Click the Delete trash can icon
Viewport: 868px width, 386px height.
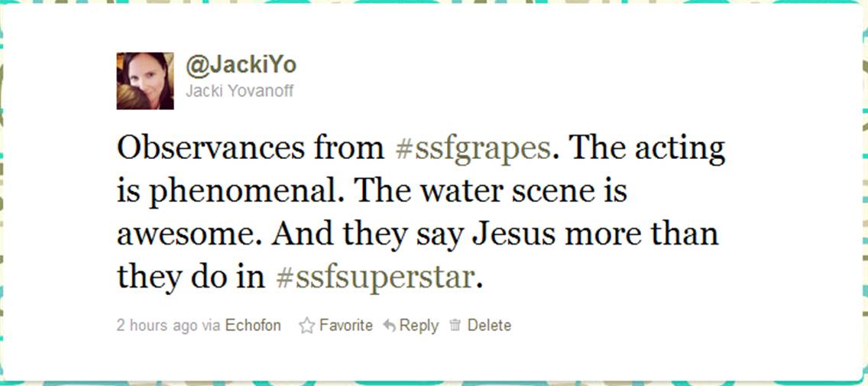point(455,325)
